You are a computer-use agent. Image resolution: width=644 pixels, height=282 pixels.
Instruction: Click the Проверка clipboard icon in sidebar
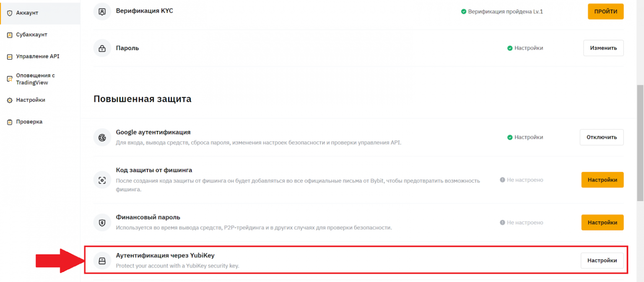pos(10,122)
